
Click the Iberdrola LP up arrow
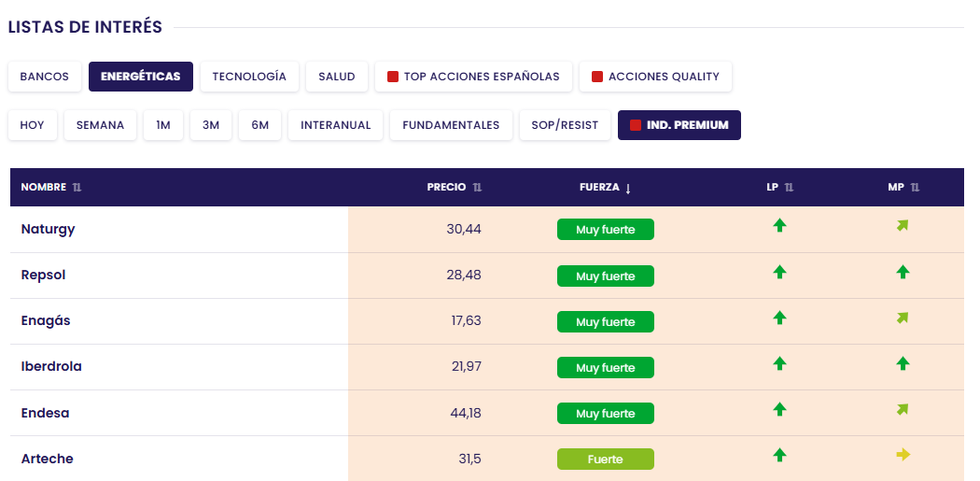(x=779, y=363)
